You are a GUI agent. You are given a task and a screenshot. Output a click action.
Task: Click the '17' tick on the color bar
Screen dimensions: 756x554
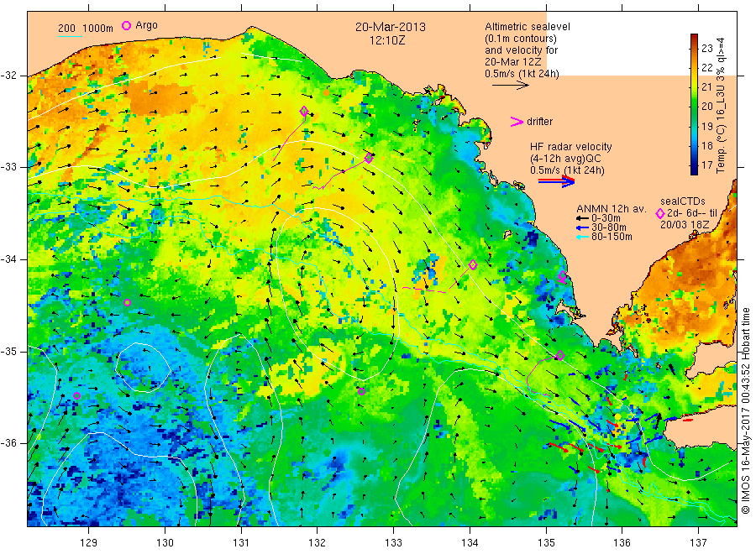click(x=706, y=165)
